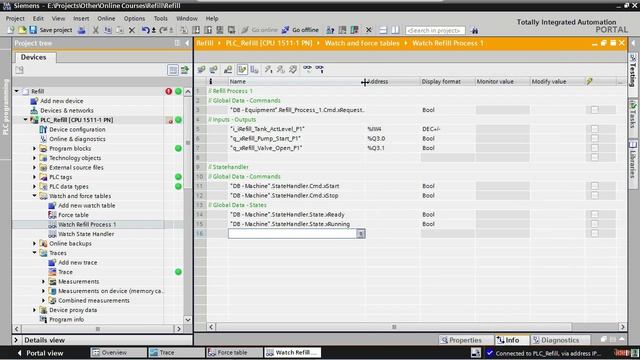Image resolution: width=640 pixels, height=360 pixels.
Task: Expand the Details view panel
Action: (16, 340)
